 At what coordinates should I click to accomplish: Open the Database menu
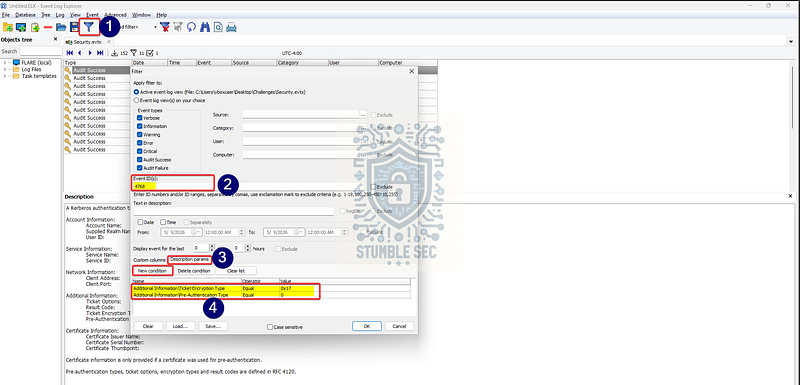coord(25,15)
